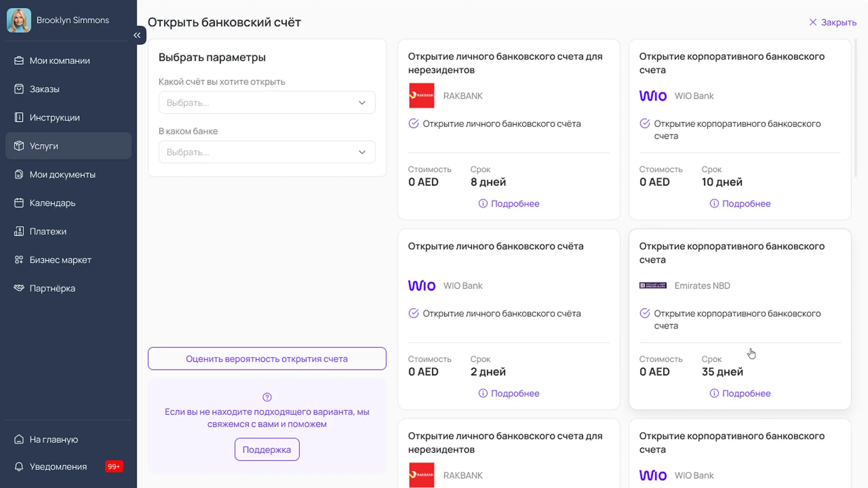Close the panel using Закрыть
868x488 pixels.
tap(833, 22)
